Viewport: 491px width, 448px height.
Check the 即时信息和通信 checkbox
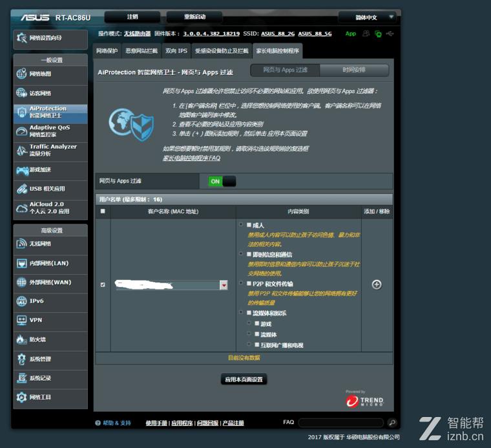(x=249, y=254)
